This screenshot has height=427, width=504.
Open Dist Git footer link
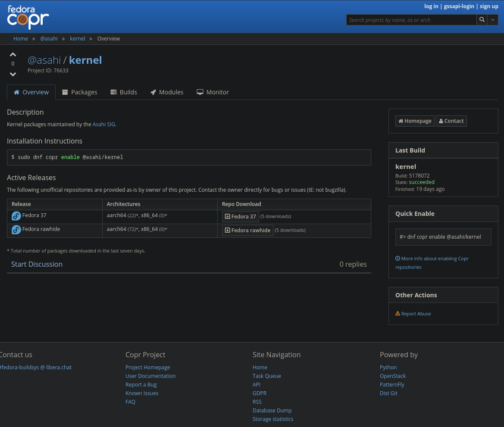(388, 393)
